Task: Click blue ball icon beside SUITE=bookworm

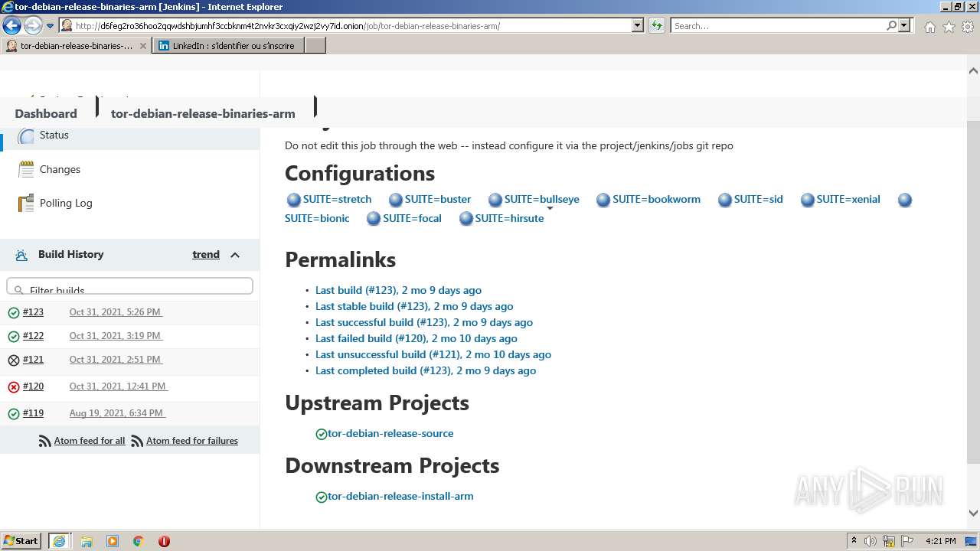Action: (603, 200)
